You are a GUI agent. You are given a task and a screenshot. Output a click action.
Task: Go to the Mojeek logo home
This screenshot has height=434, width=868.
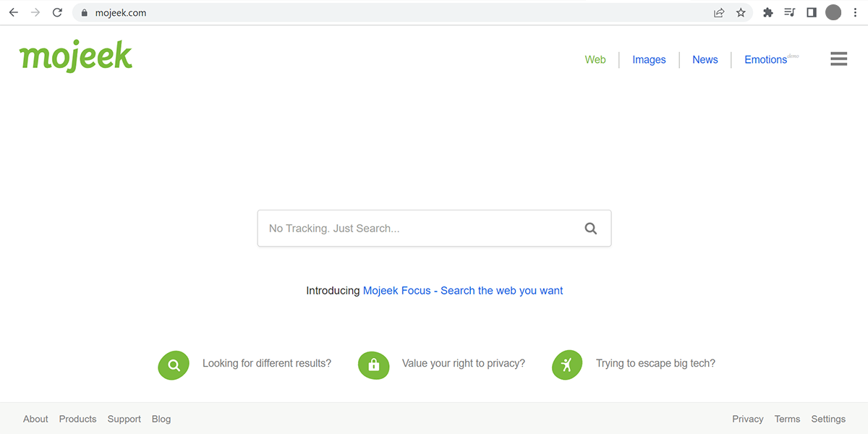click(76, 56)
